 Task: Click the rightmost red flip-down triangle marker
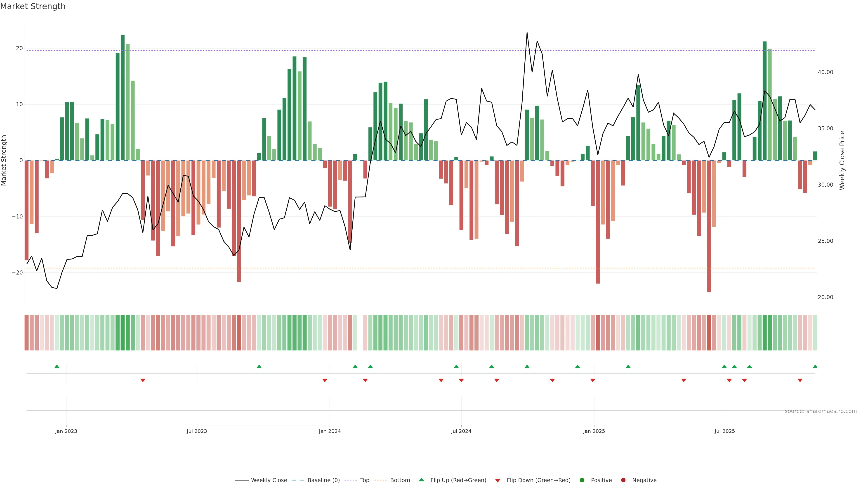point(800,380)
